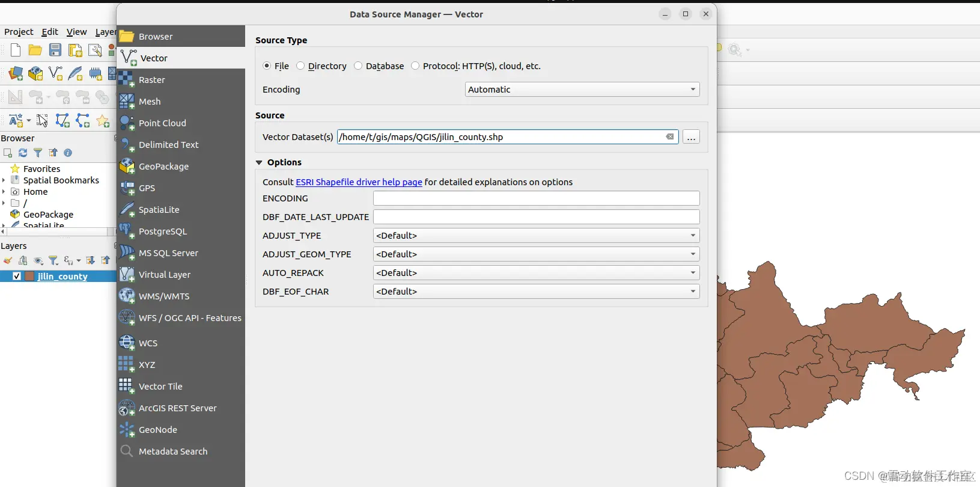Click Collapse All icon in Browser panel

(x=53, y=153)
